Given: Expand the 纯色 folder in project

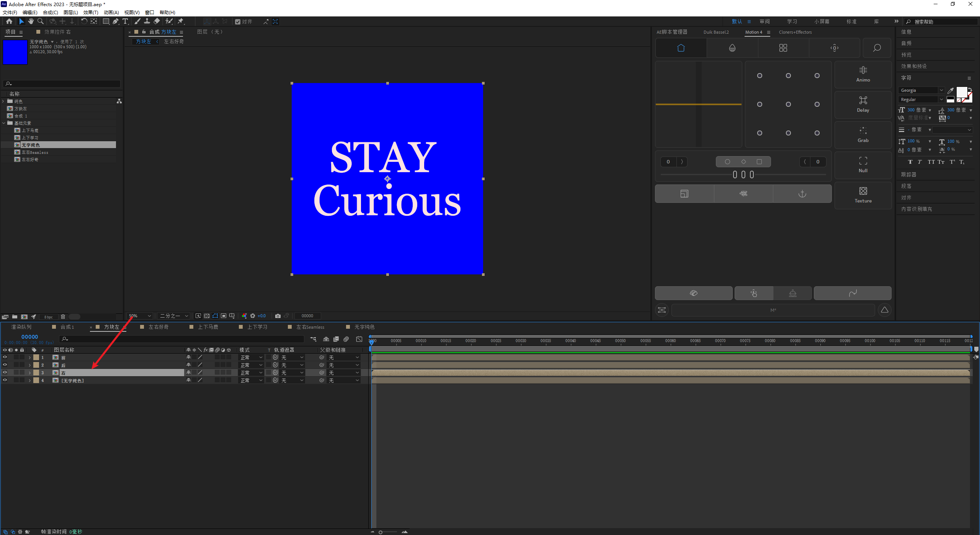Looking at the screenshot, I should 3,101.
